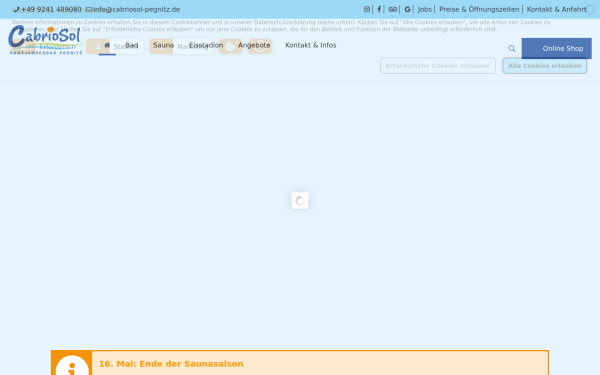Open the Facebook icon link
The height and width of the screenshot is (375, 600).
pos(379,9)
